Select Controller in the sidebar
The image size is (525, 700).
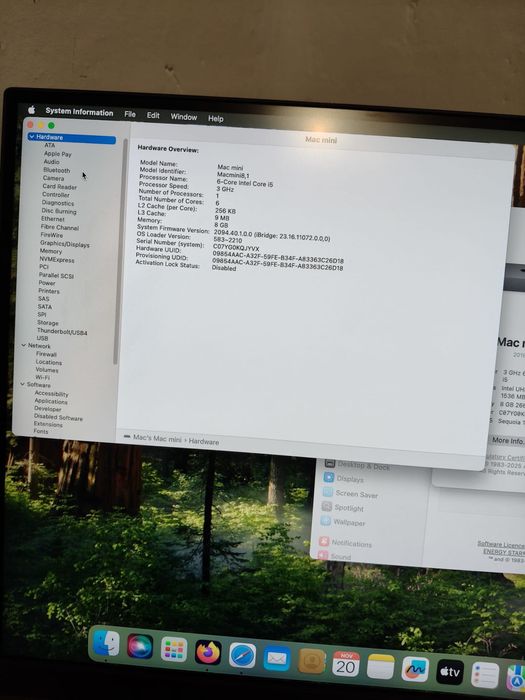(56, 195)
